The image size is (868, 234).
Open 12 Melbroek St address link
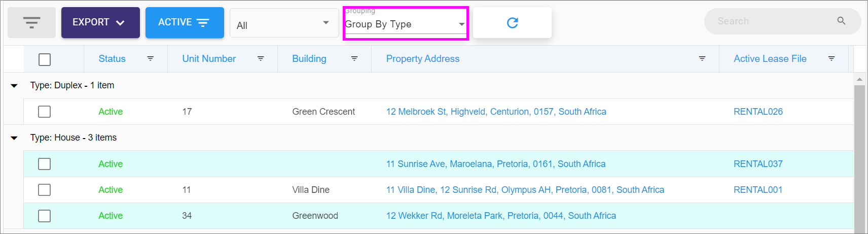(496, 112)
